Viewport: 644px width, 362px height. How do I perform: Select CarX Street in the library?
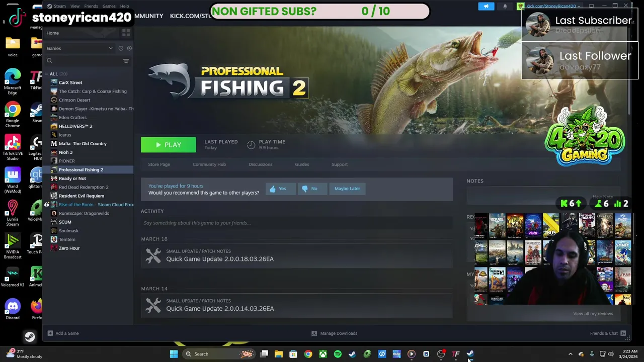(x=70, y=82)
